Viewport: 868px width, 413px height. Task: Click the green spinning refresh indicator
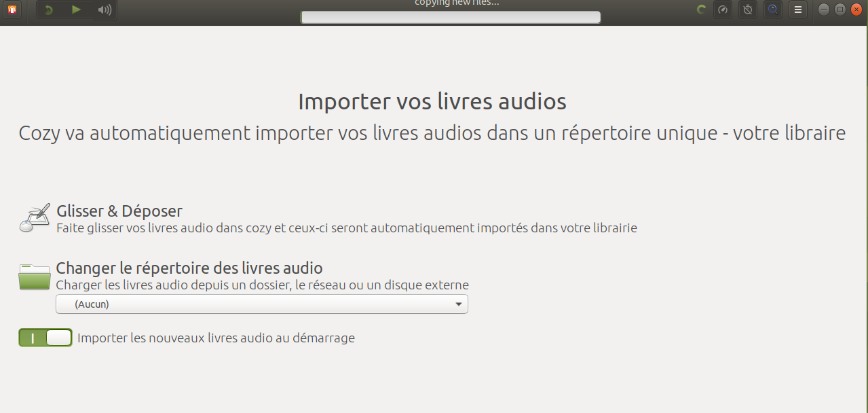(702, 10)
